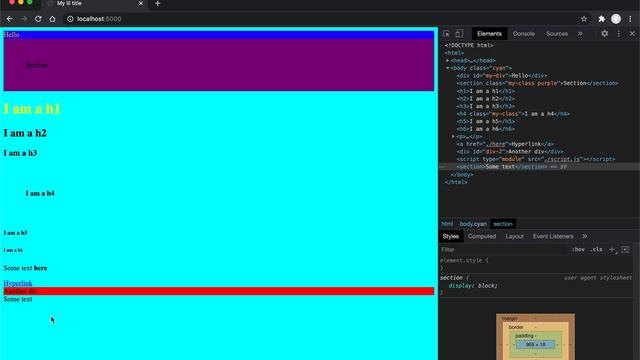Viewport: 640px width, 360px height.
Task: Toggle the :hov element state panel
Action: tap(578, 249)
